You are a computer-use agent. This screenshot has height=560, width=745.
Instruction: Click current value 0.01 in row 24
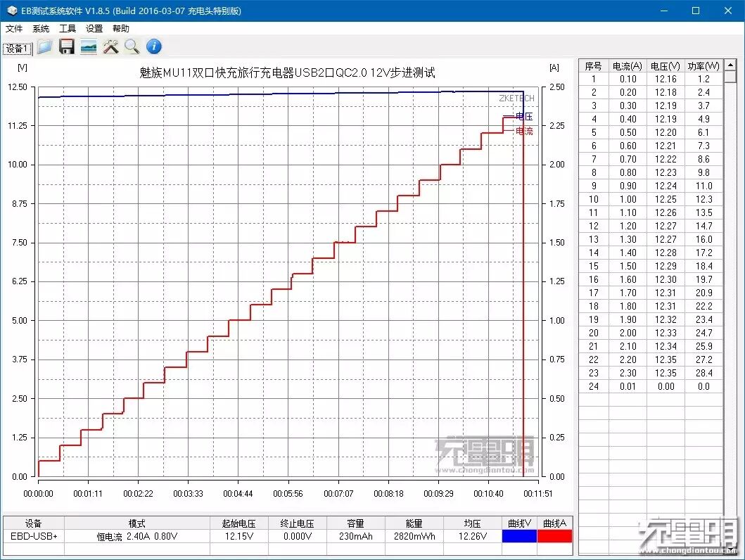[628, 386]
